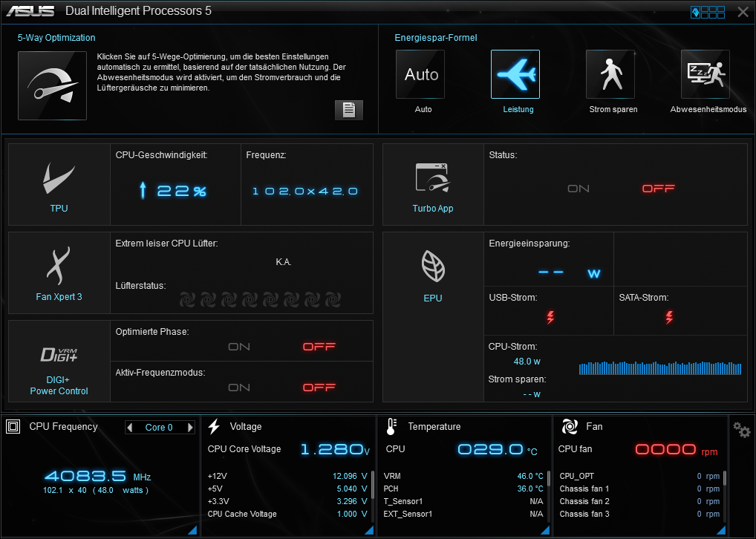Switch Optimierte Phase to OFF
Image resolution: width=756 pixels, height=539 pixels.
[x=319, y=347]
